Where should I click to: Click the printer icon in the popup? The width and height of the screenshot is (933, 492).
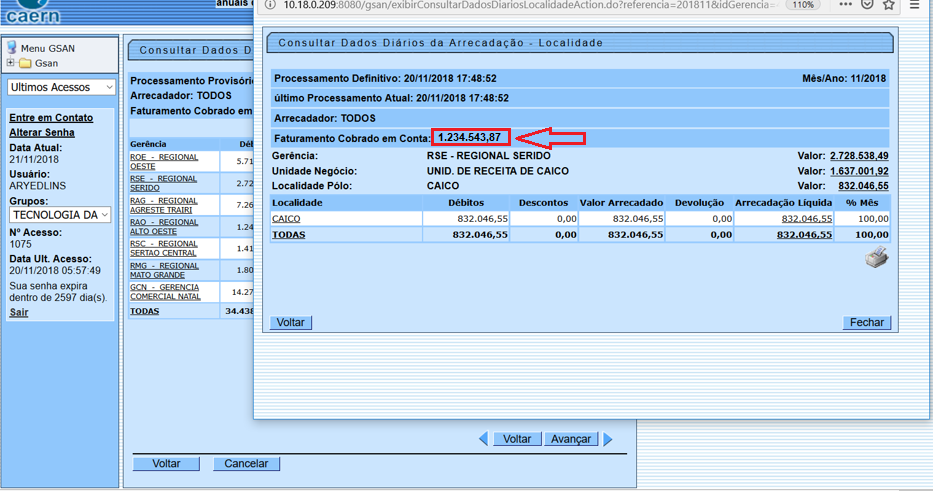pos(876,259)
